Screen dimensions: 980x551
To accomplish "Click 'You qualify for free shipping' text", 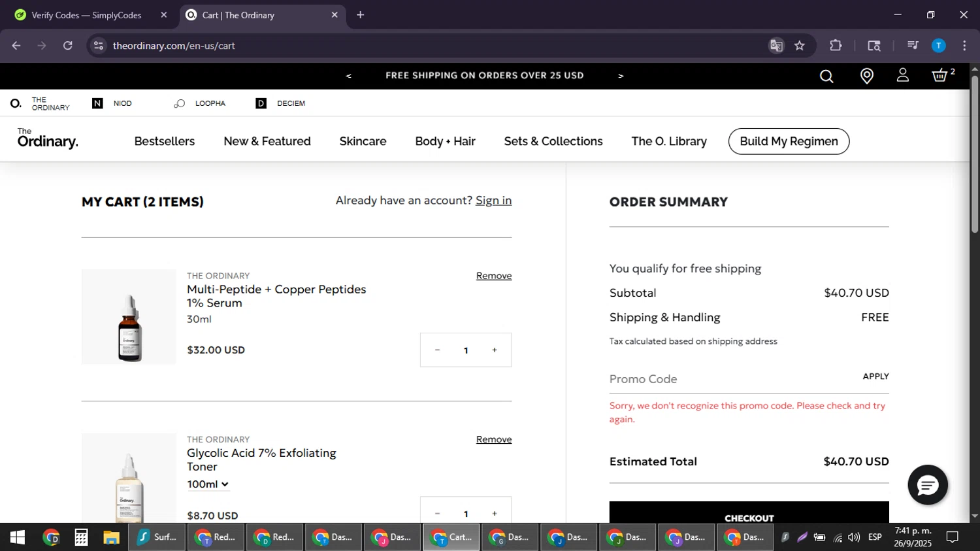I will point(685,269).
